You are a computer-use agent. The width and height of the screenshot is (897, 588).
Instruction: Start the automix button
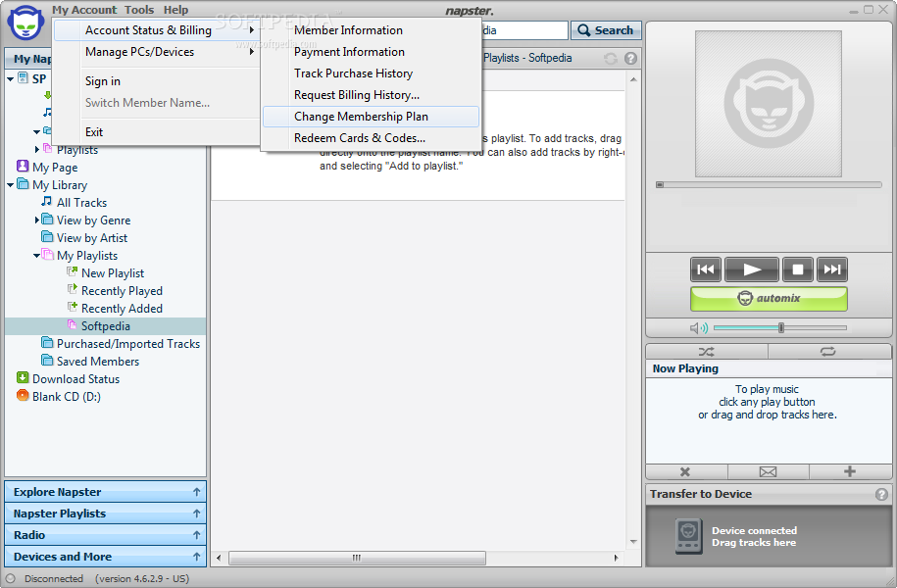click(x=769, y=299)
